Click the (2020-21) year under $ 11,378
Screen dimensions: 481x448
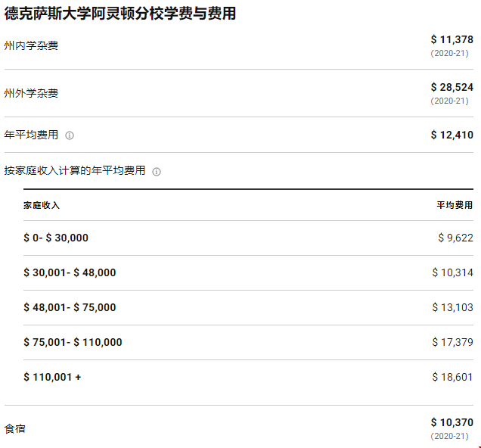click(449, 54)
